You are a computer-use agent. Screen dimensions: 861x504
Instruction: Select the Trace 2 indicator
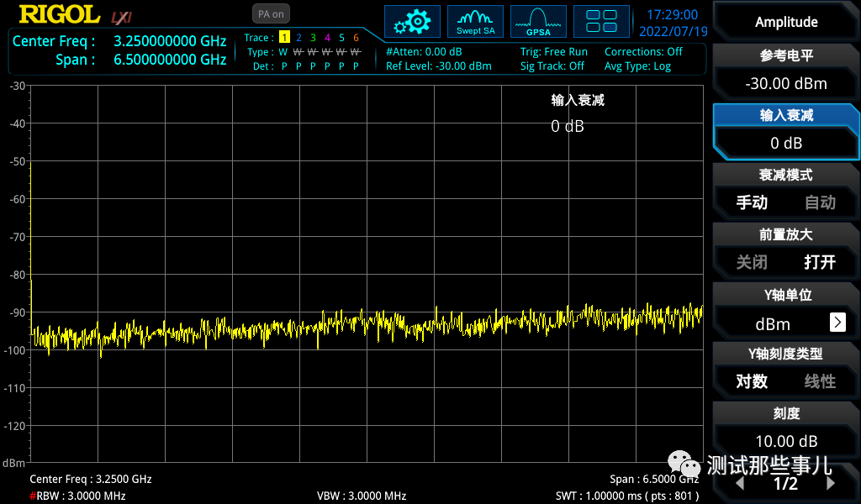[x=298, y=38]
